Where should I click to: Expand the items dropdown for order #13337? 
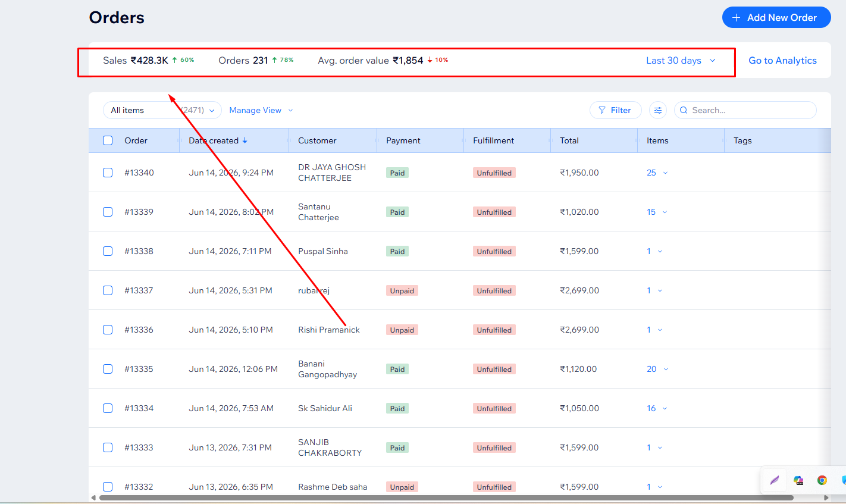point(654,290)
